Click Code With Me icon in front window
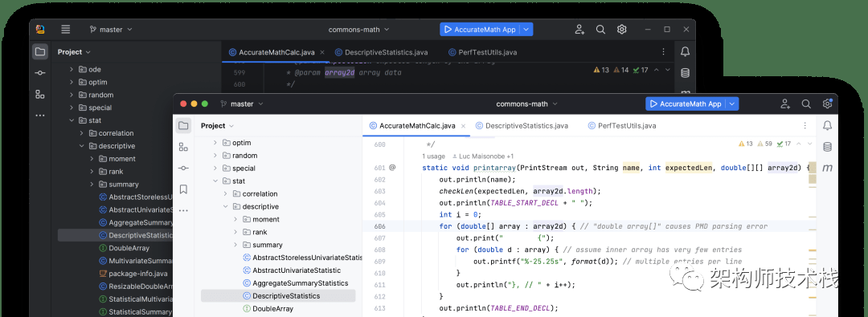 785,104
